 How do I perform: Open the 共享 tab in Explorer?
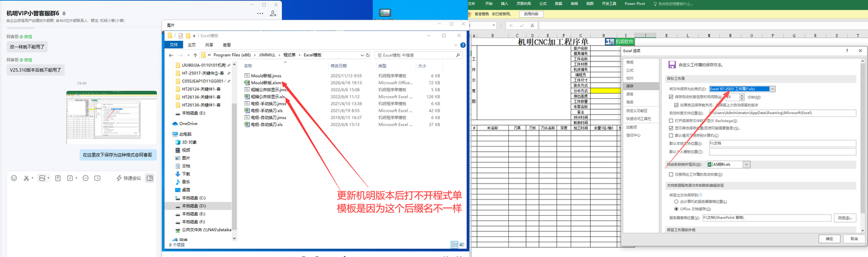209,45
